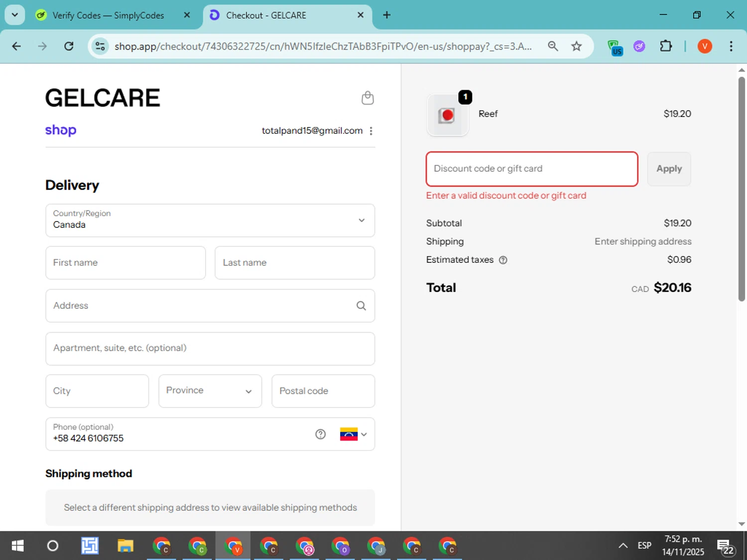
Task: Open the blue maze app on taskbar
Action: 90,546
